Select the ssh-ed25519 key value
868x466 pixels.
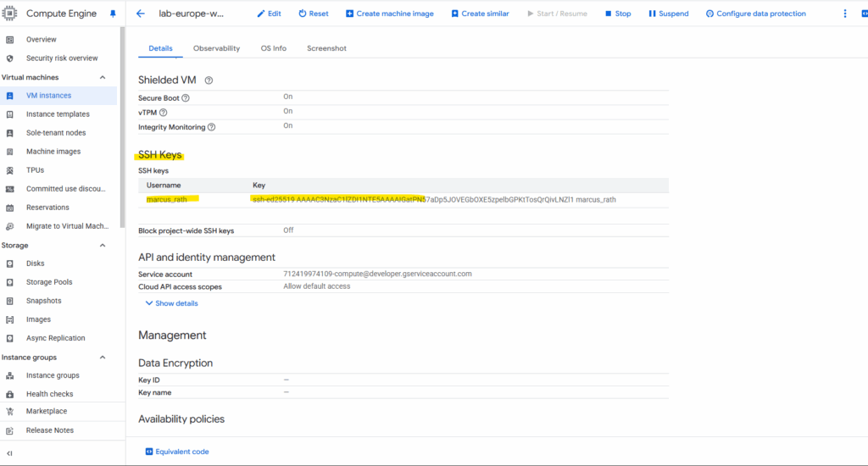pyautogui.click(x=434, y=200)
